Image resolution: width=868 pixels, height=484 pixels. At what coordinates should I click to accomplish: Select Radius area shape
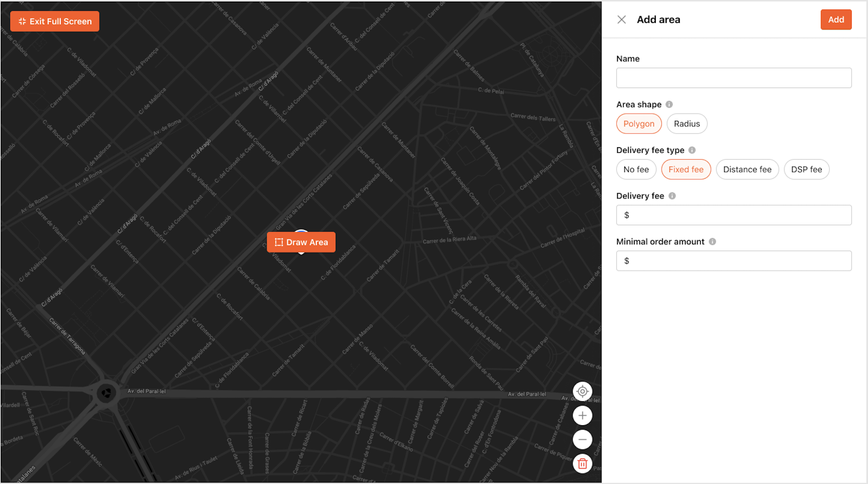coord(687,124)
